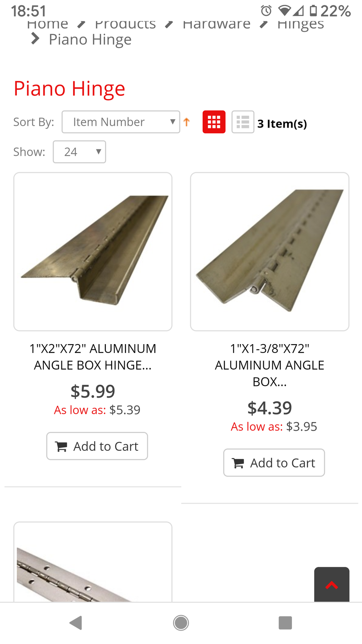Go to Home breadcrumb

(x=47, y=25)
